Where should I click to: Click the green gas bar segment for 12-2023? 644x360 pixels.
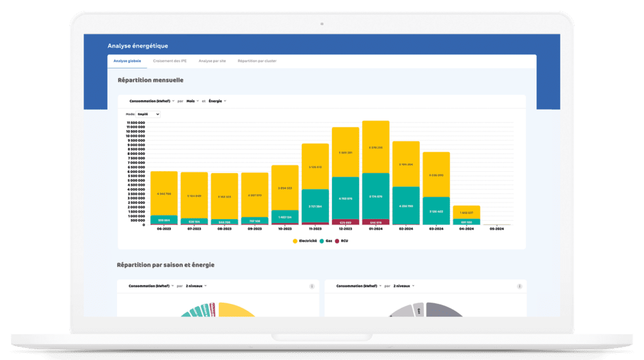(345, 198)
